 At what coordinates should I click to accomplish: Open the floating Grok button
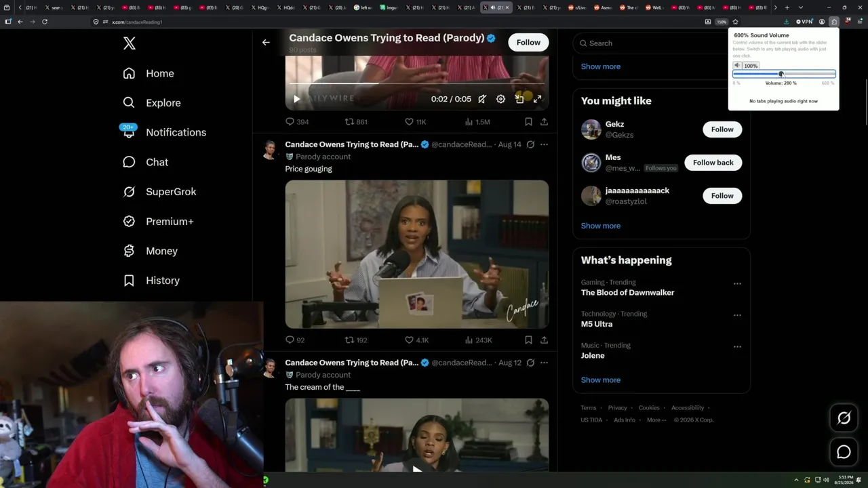(844, 418)
